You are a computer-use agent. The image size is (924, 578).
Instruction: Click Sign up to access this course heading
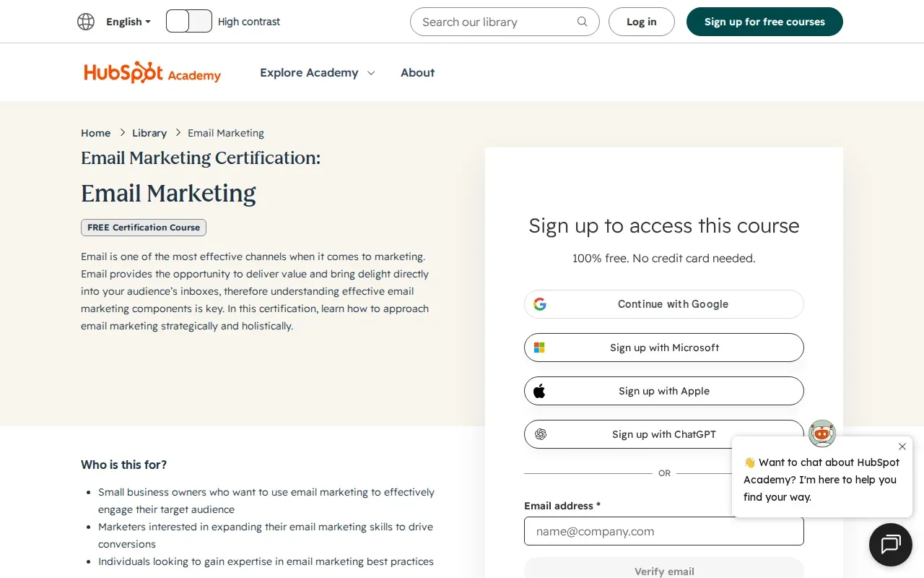tap(664, 225)
